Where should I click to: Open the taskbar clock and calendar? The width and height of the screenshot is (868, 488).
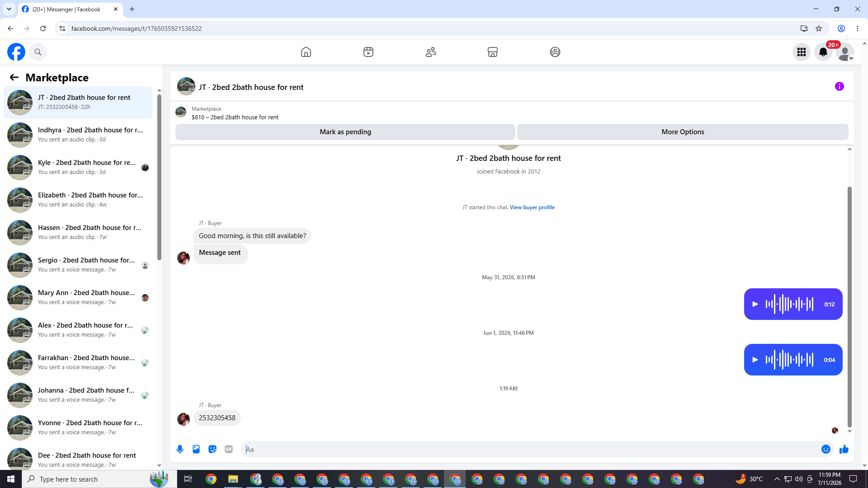coord(829,479)
